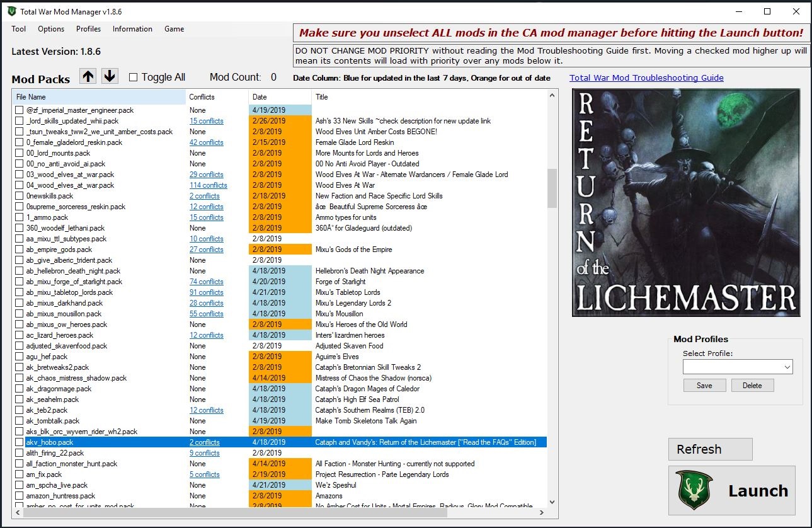Open the 114 conflicts link
812x528 pixels.
tap(209, 185)
